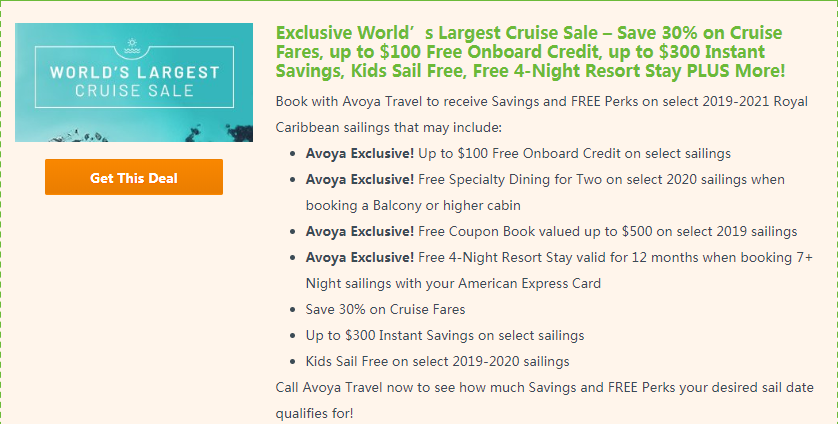This screenshot has height=424, width=838.
Task: Select the $100 Free Onboard Credit bullet line
Action: point(518,154)
